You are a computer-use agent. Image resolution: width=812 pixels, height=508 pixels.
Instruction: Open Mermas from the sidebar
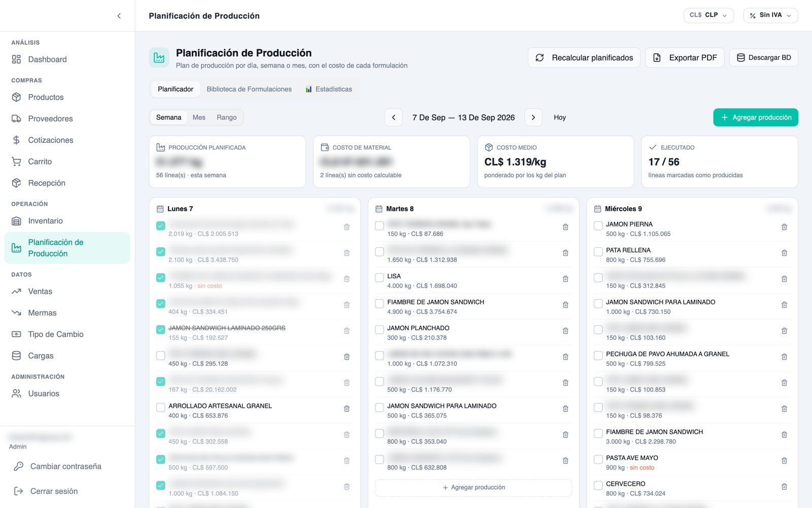coord(67,313)
